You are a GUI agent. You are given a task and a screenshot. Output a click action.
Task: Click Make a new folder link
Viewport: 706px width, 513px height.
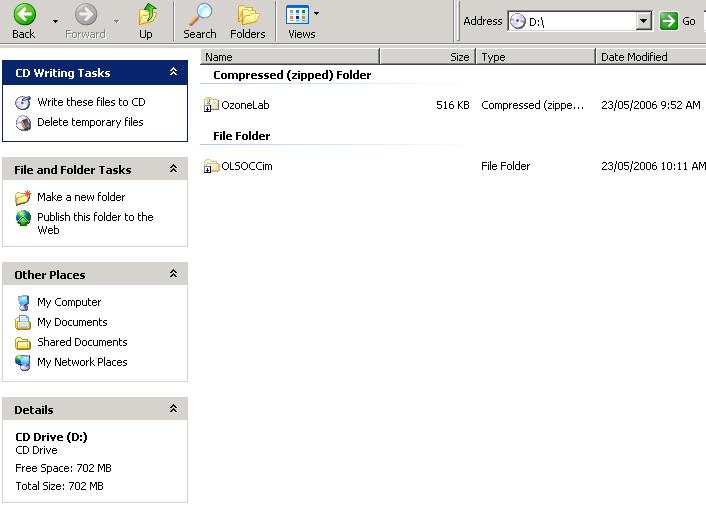tap(81, 197)
